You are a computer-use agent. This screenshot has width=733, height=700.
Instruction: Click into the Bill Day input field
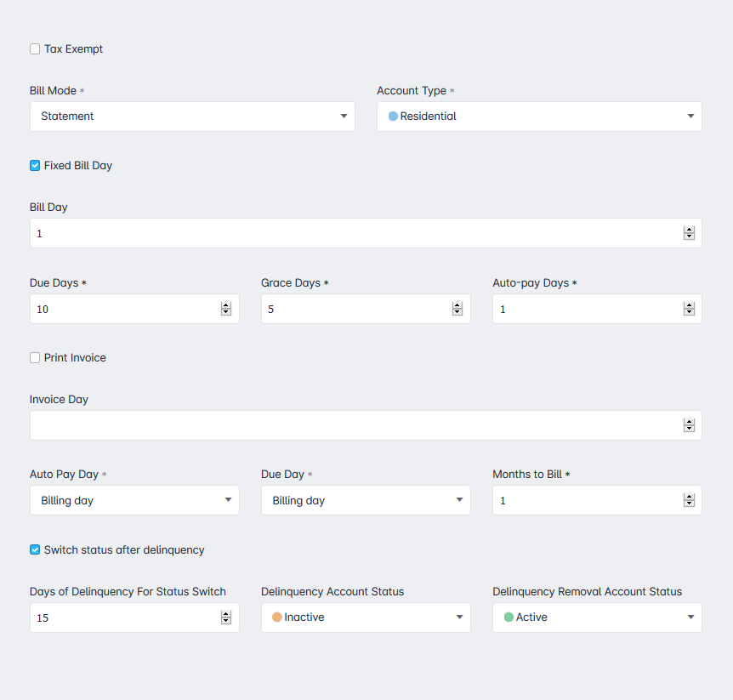pyautogui.click(x=355, y=233)
